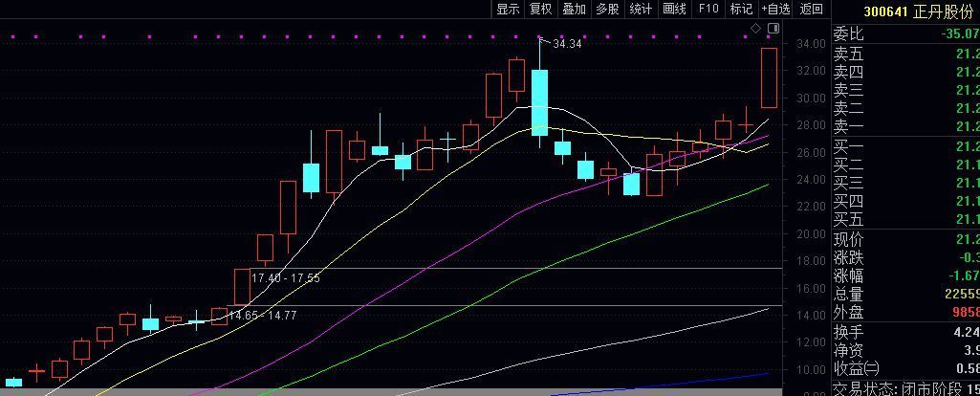Click the 34.34 high price label

tap(567, 44)
